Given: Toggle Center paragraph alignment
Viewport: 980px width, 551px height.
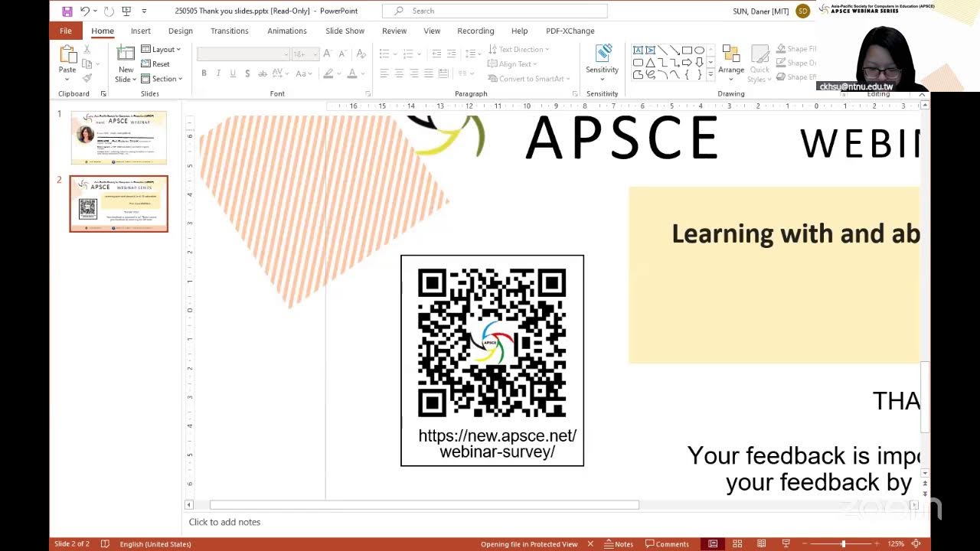Looking at the screenshot, I should tap(400, 73).
